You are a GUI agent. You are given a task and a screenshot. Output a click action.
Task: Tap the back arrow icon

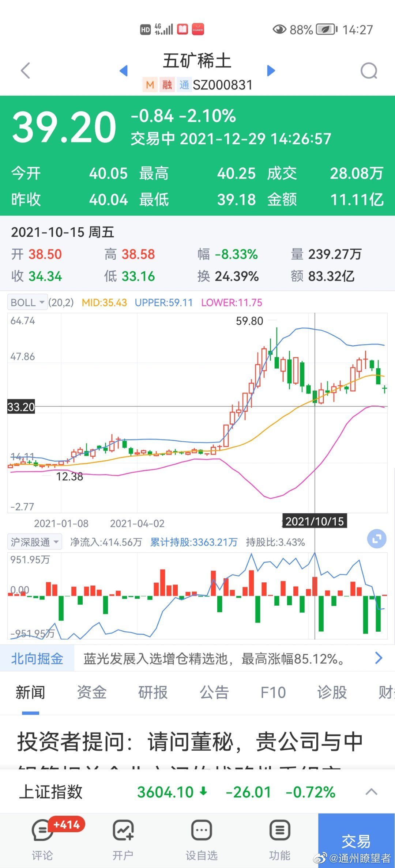[25, 71]
